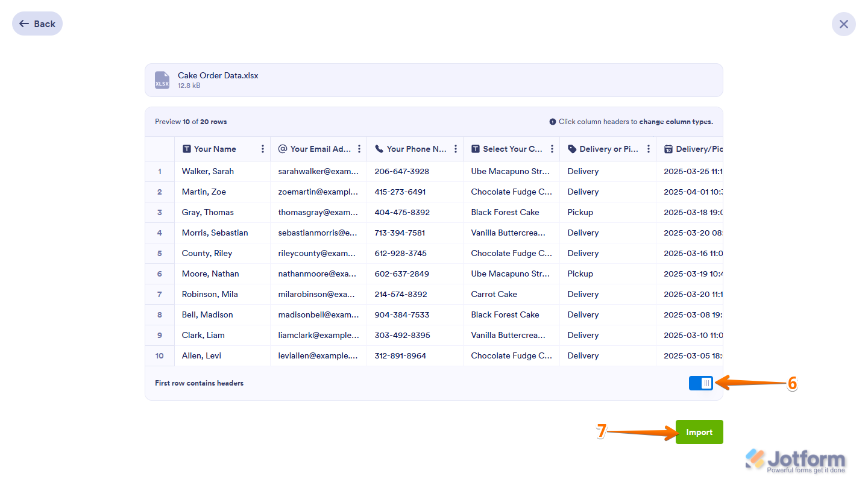The height and width of the screenshot is (488, 868).
Task: Click the rileycounty email cell
Action: 319,253
